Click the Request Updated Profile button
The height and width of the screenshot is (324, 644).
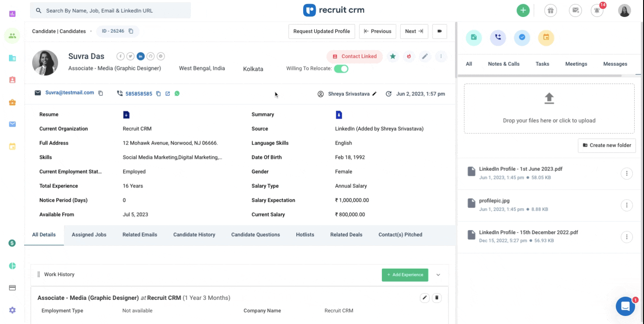point(321,31)
